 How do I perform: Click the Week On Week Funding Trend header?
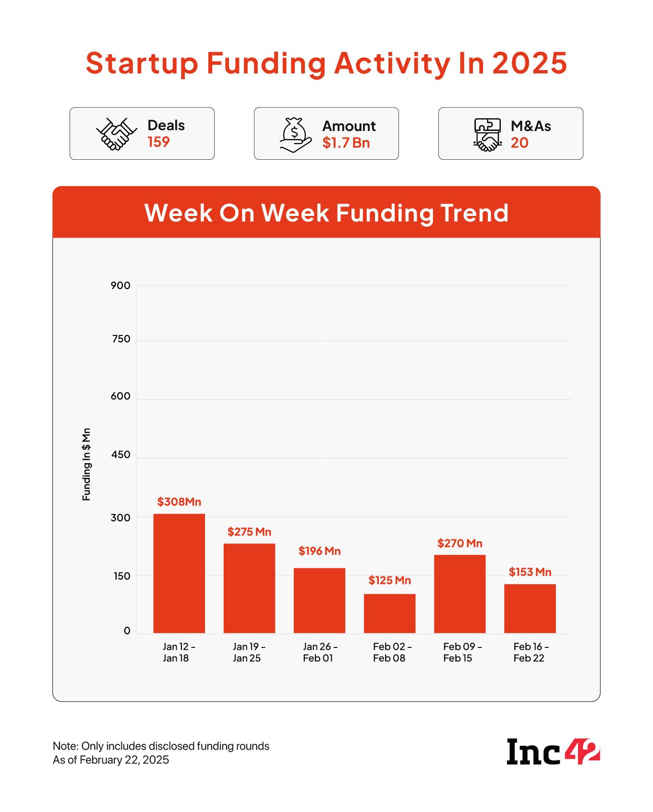(326, 213)
